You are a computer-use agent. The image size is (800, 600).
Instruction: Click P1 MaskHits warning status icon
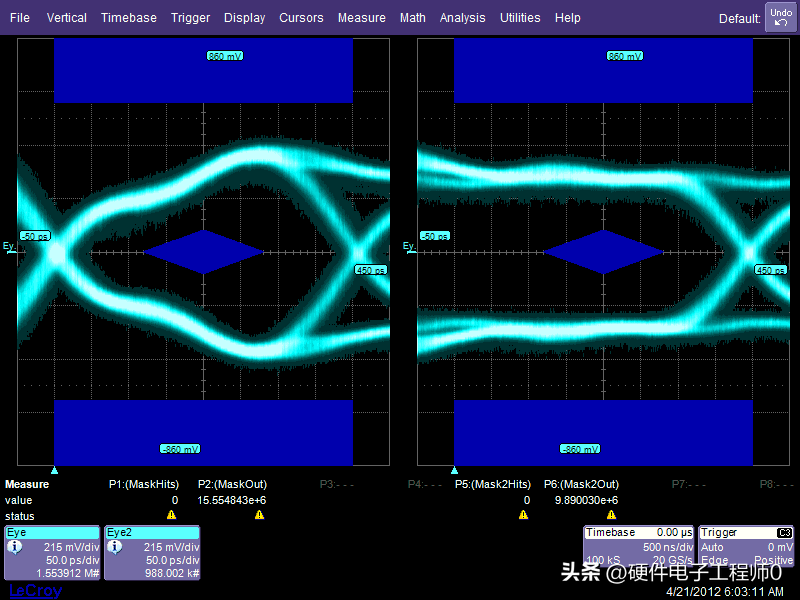click(x=171, y=515)
